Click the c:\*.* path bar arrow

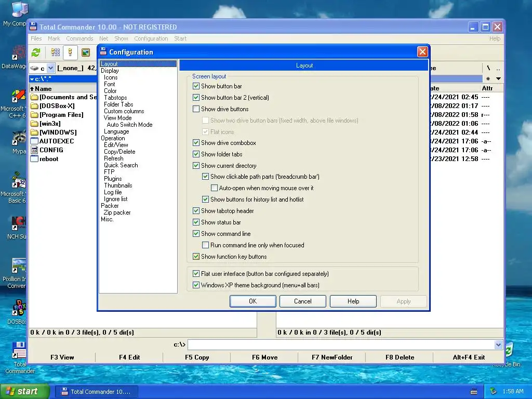(x=32, y=79)
